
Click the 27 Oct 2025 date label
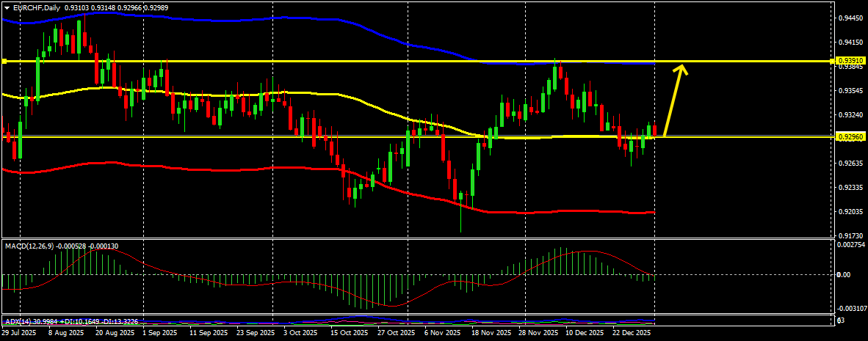click(x=397, y=333)
